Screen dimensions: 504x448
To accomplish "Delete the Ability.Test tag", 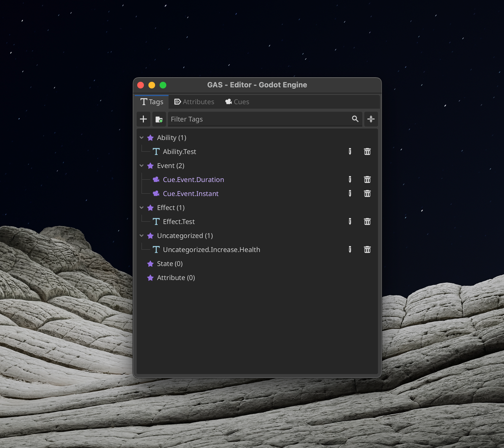I will [x=367, y=151].
